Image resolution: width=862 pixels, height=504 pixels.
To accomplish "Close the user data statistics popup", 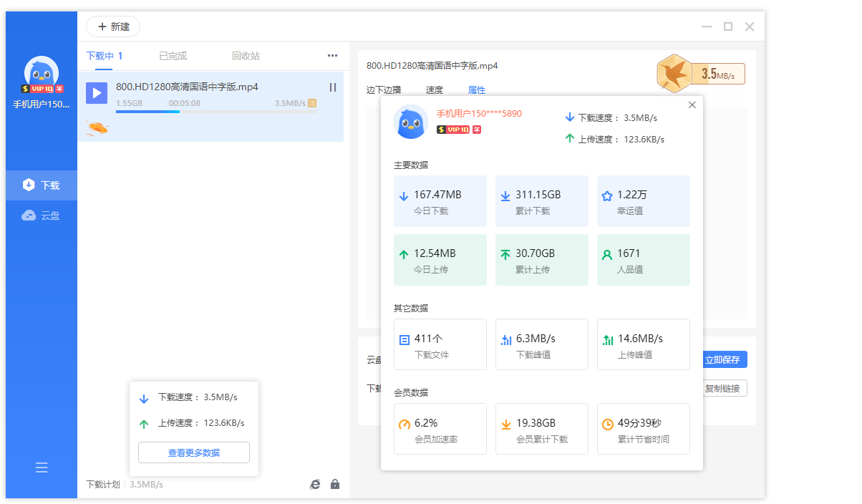I will pyautogui.click(x=692, y=105).
